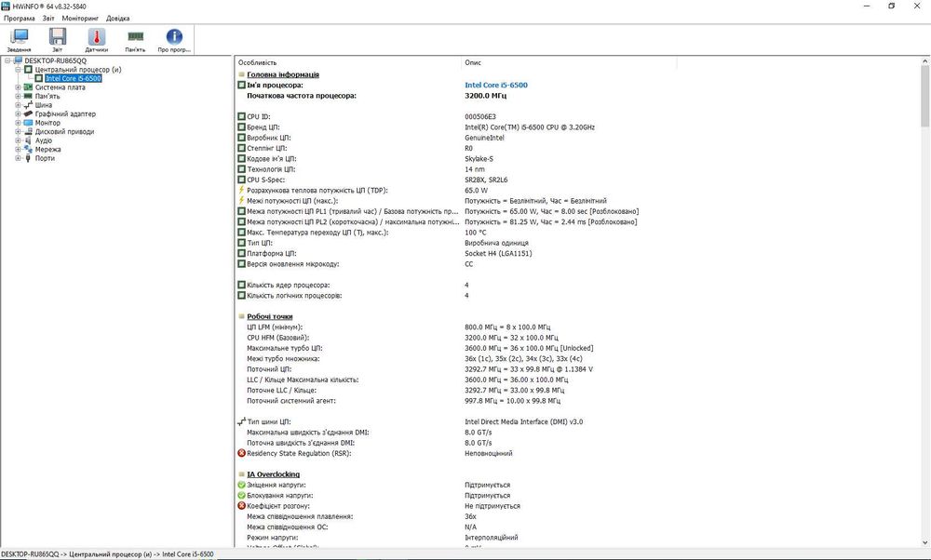Expand the Графічний адаптер tree node
The image size is (931, 560).
tap(18, 113)
